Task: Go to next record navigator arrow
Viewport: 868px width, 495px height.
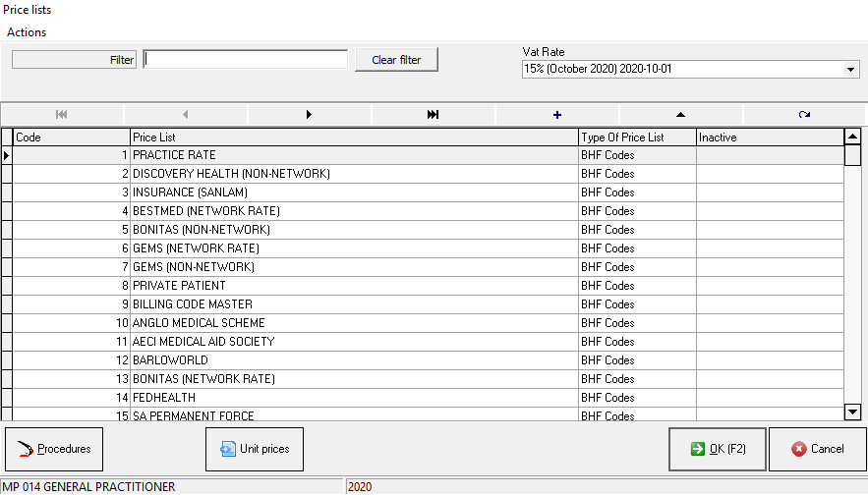Action: (309, 115)
